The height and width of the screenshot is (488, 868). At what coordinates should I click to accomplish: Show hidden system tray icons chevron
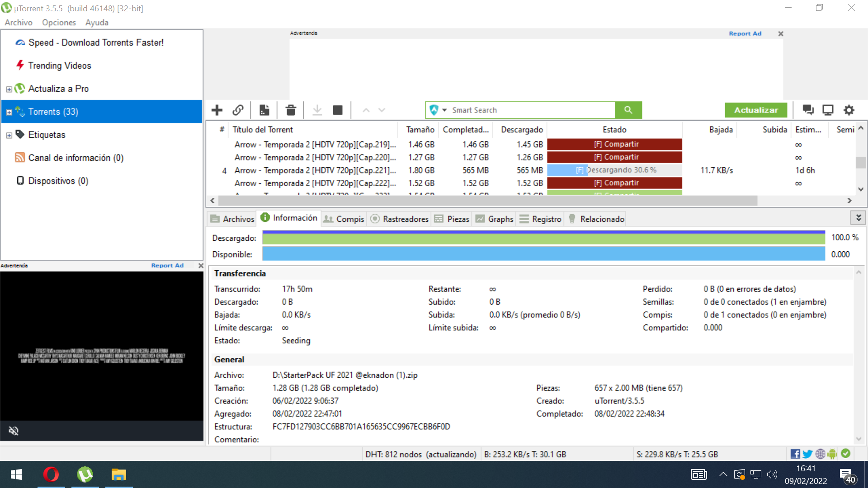tap(723, 474)
